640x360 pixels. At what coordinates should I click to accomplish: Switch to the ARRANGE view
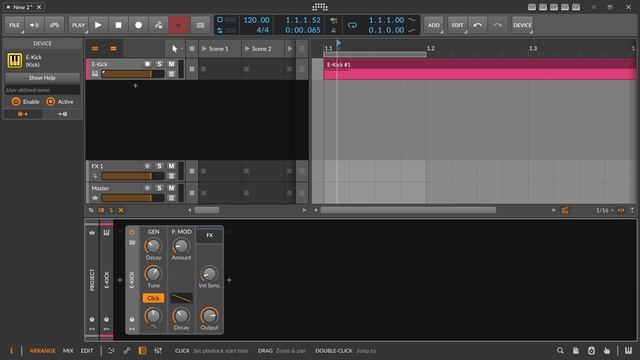pyautogui.click(x=42, y=351)
